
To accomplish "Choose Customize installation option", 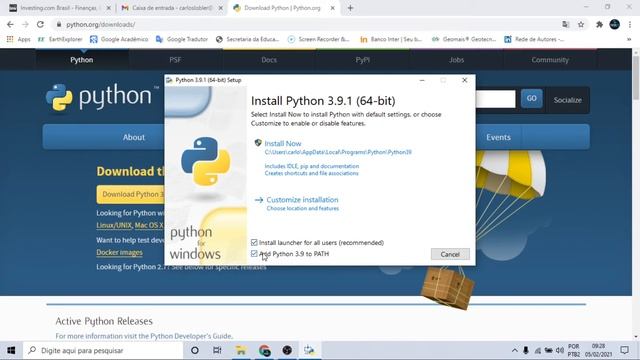I will pyautogui.click(x=302, y=200).
